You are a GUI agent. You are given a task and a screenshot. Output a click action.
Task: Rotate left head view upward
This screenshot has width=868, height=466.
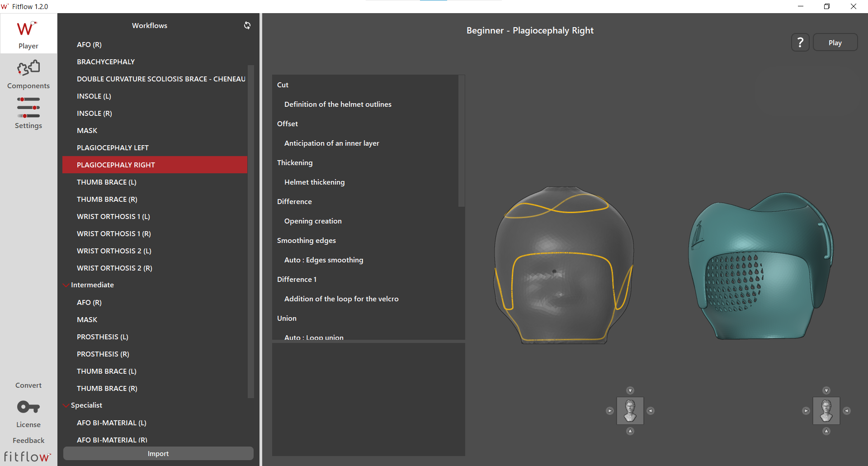(630, 390)
